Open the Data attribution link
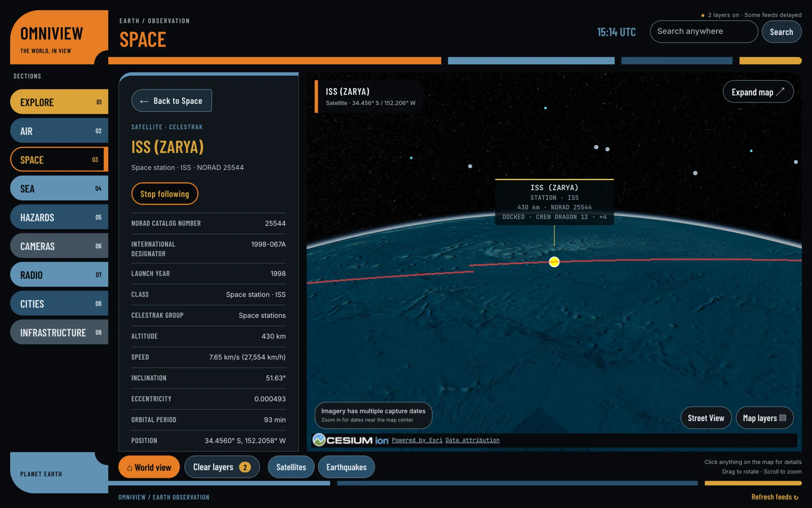This screenshot has height=508, width=812. (x=472, y=440)
